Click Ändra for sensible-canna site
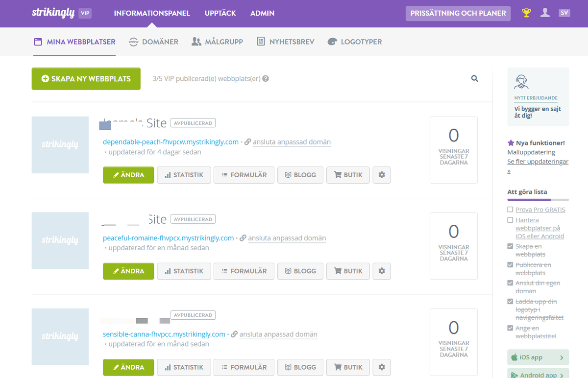588x378 pixels. tap(128, 367)
